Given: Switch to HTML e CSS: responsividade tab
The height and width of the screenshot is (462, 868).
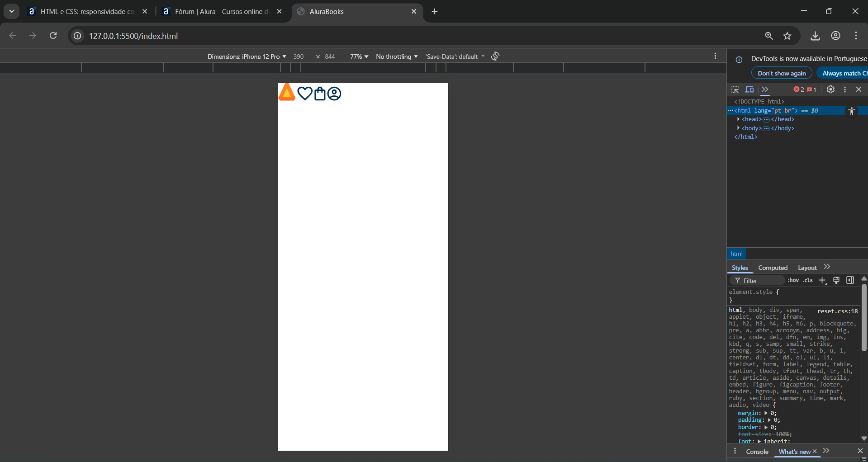Looking at the screenshot, I should point(87,12).
